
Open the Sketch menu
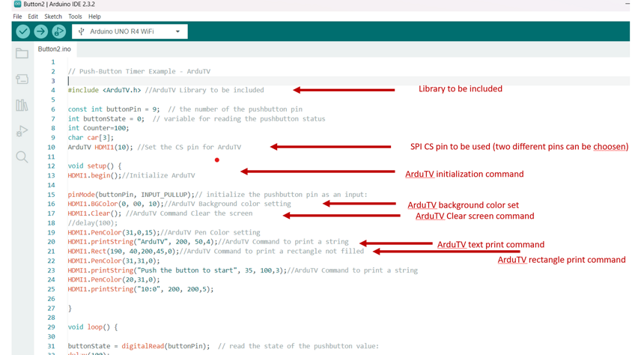[53, 16]
